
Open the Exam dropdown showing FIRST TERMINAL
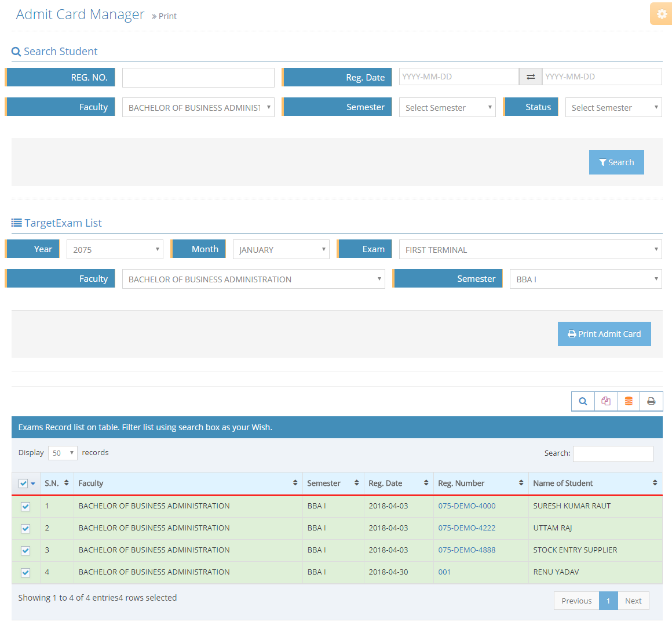point(531,249)
